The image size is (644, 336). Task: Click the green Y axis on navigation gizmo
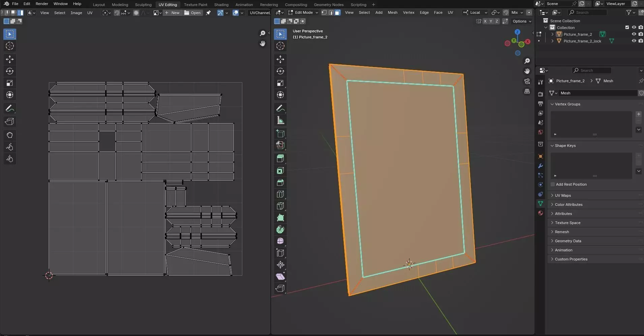(x=514, y=40)
